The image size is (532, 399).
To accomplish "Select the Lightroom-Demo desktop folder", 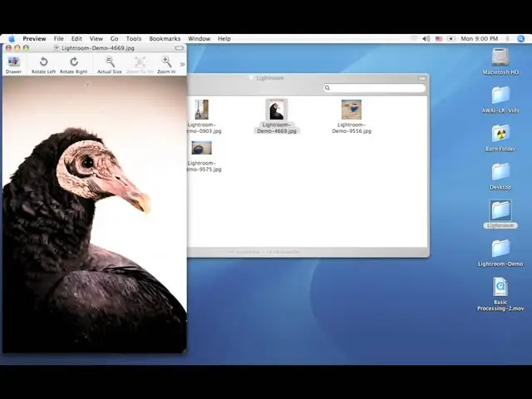I will click(x=500, y=249).
